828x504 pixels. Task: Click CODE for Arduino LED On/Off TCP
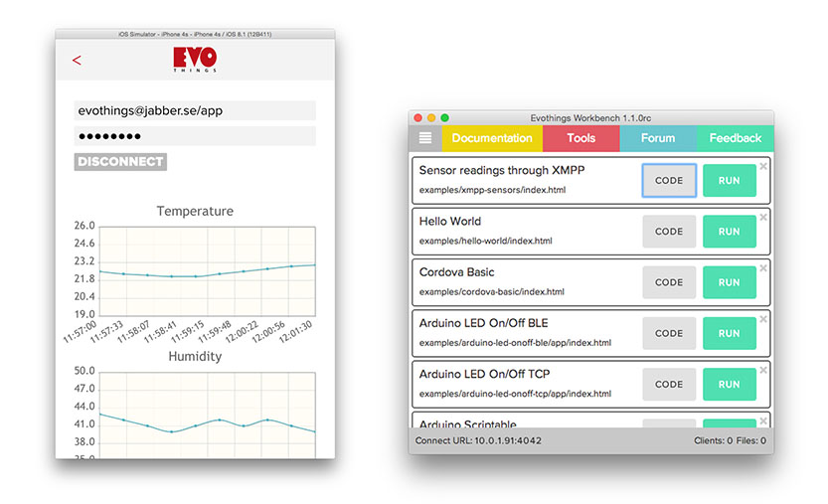(x=669, y=385)
